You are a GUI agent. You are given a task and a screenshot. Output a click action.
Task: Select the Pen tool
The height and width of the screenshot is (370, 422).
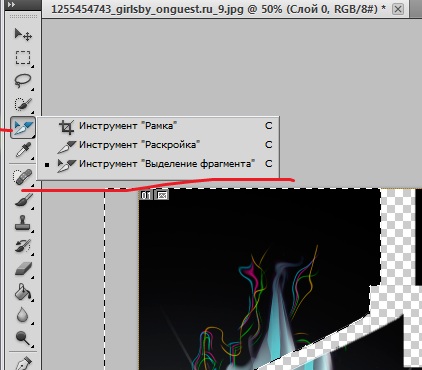point(23,363)
